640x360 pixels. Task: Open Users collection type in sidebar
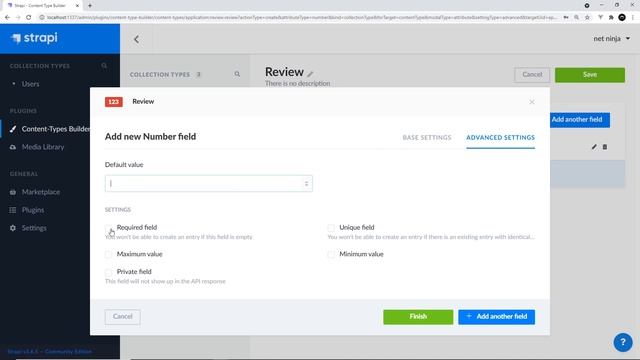coord(31,84)
